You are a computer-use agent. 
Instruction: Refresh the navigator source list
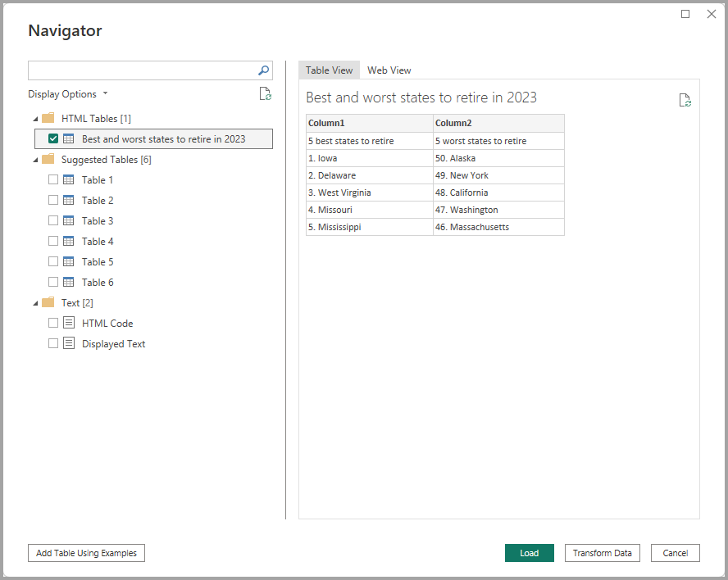pyautogui.click(x=265, y=93)
